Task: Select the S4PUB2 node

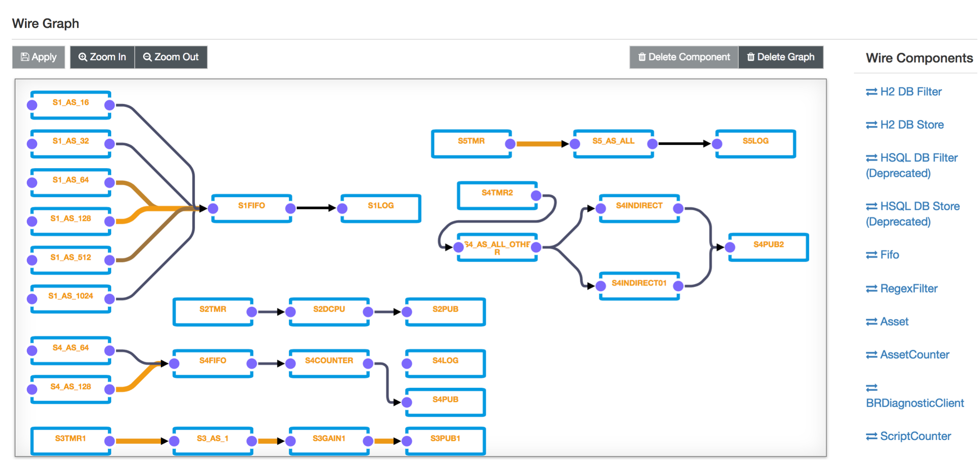Action: click(x=769, y=247)
